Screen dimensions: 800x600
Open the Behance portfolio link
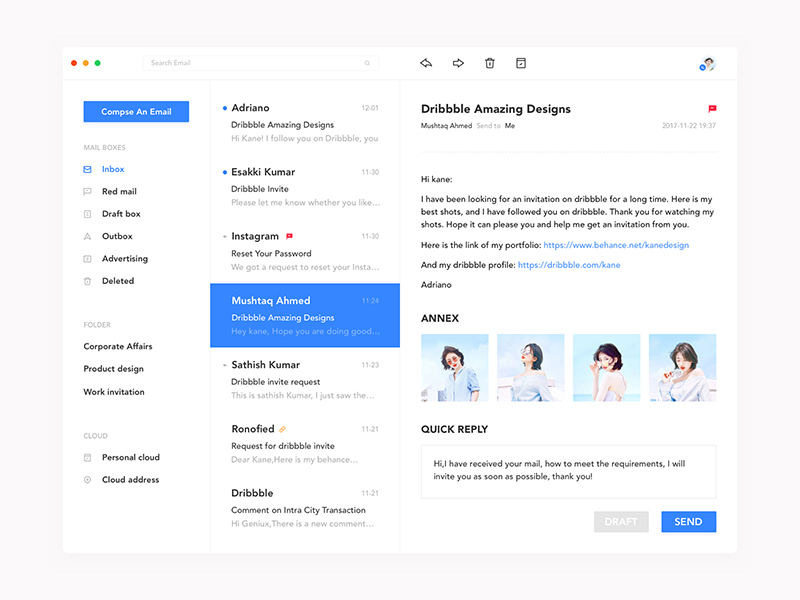[616, 245]
